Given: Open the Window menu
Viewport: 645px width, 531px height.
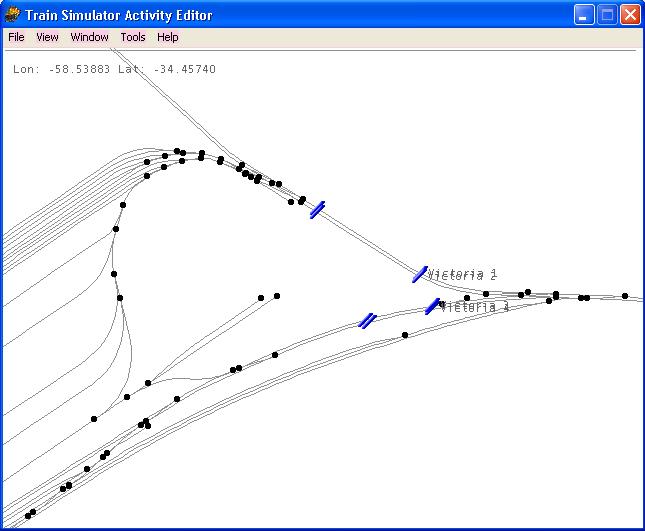Looking at the screenshot, I should click(x=89, y=37).
